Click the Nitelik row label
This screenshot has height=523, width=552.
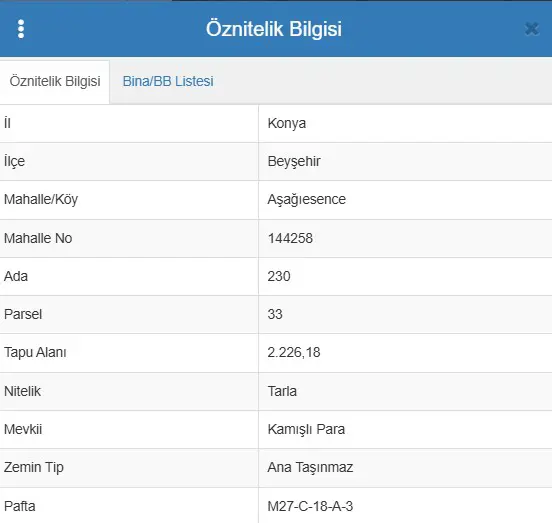point(22,391)
